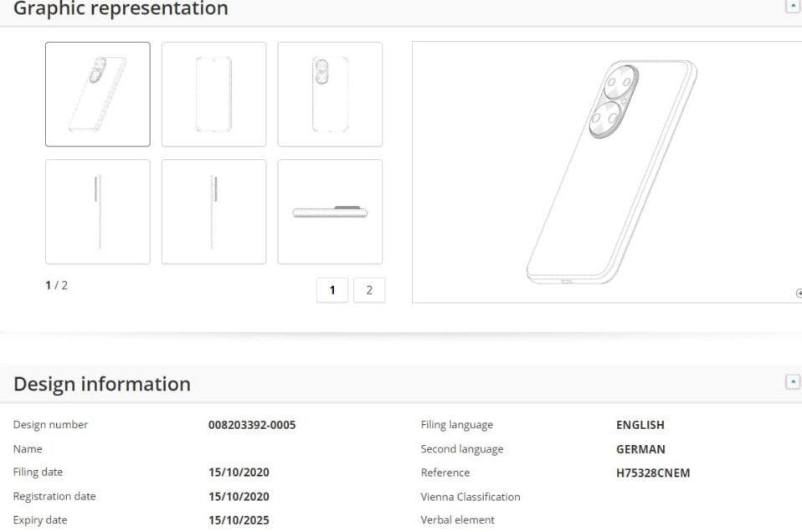This screenshot has height=532, width=802.
Task: Go to thumbnail page 1
Action: point(332,290)
